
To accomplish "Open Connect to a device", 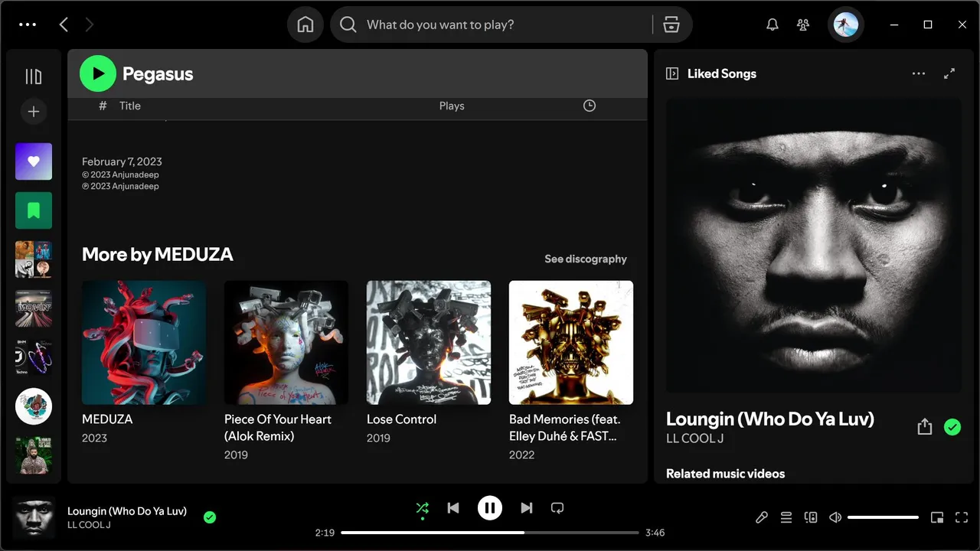I will coord(811,517).
